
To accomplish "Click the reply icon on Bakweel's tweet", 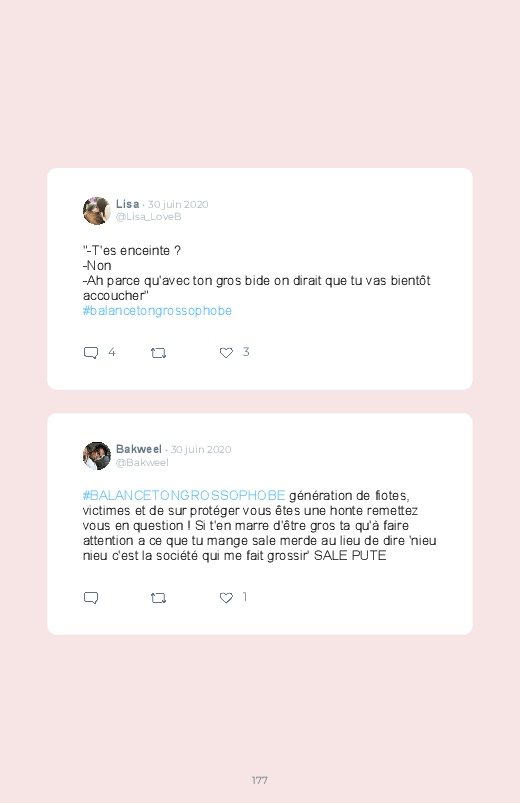I will click(x=91, y=598).
